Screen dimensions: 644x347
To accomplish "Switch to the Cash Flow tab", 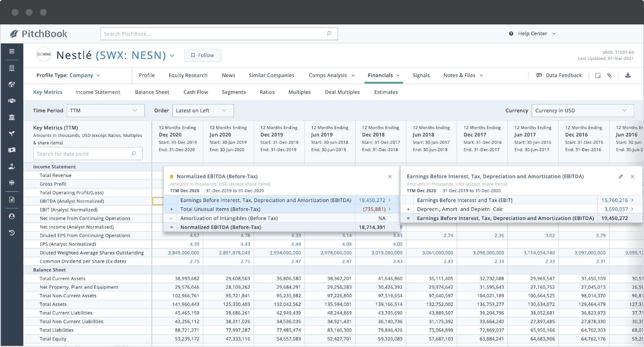I will [x=195, y=92].
